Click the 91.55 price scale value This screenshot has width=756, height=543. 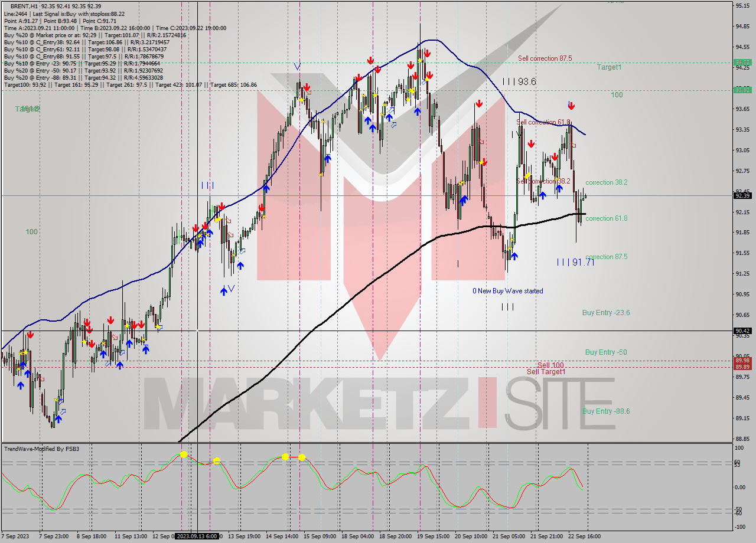click(x=742, y=253)
